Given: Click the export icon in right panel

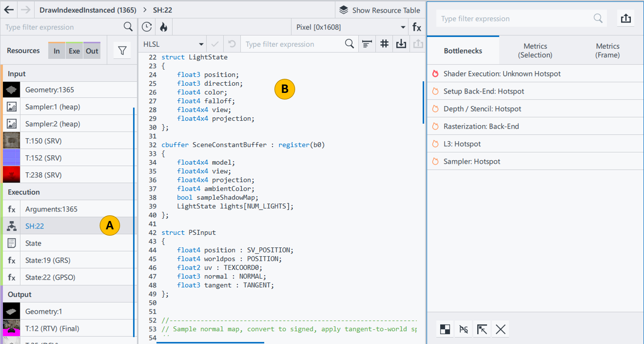Looking at the screenshot, I should [626, 18].
